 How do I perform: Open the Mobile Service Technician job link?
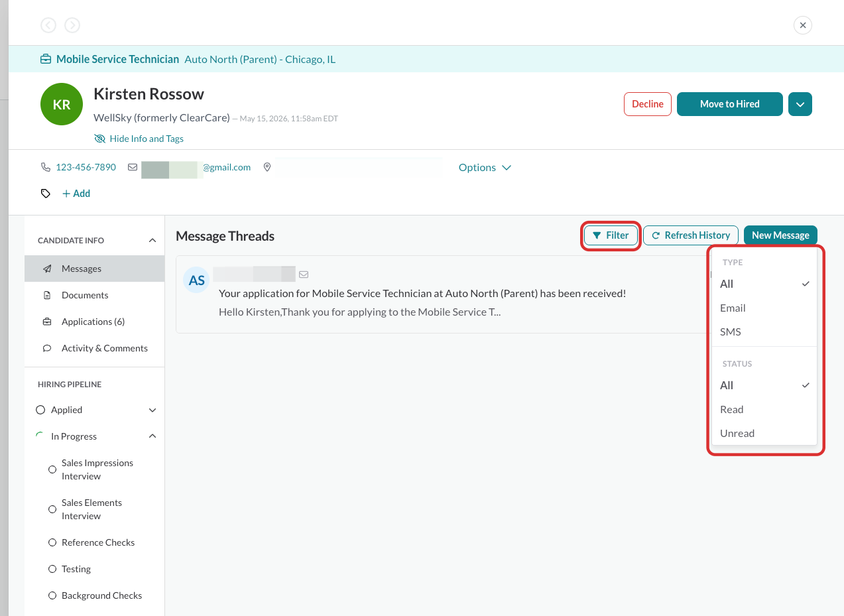pos(117,59)
